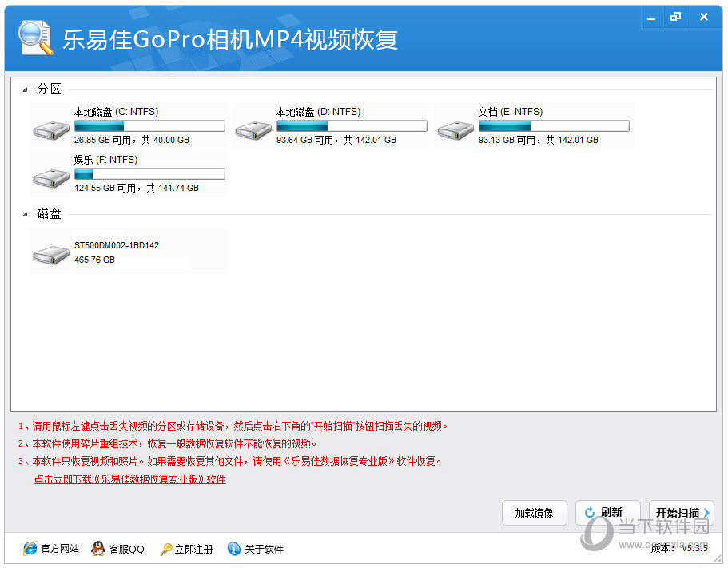
Task: Click the text 93.13 GB 可用,共 142.01 GB
Action: (x=539, y=140)
